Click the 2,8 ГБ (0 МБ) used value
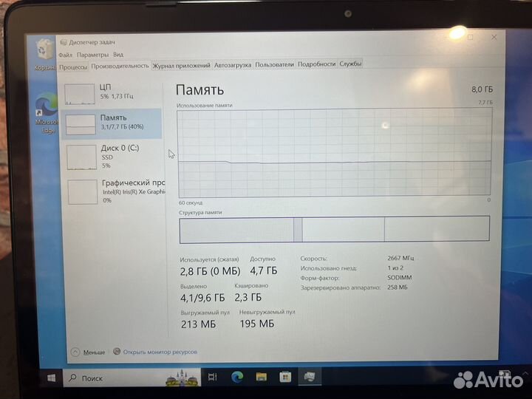The height and width of the screenshot is (399, 532). click(210, 271)
